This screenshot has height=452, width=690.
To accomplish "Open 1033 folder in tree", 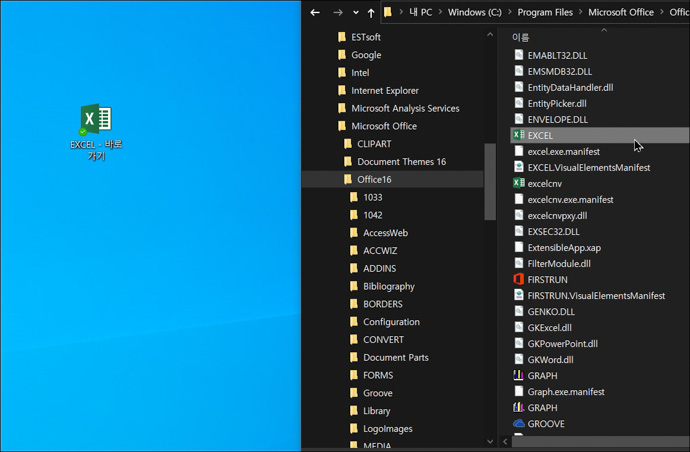I will pos(372,198).
